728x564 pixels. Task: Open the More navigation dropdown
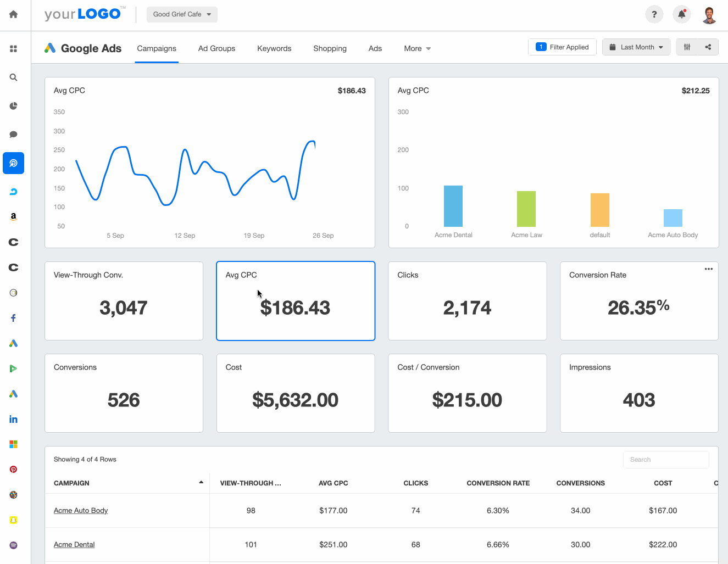(x=416, y=48)
